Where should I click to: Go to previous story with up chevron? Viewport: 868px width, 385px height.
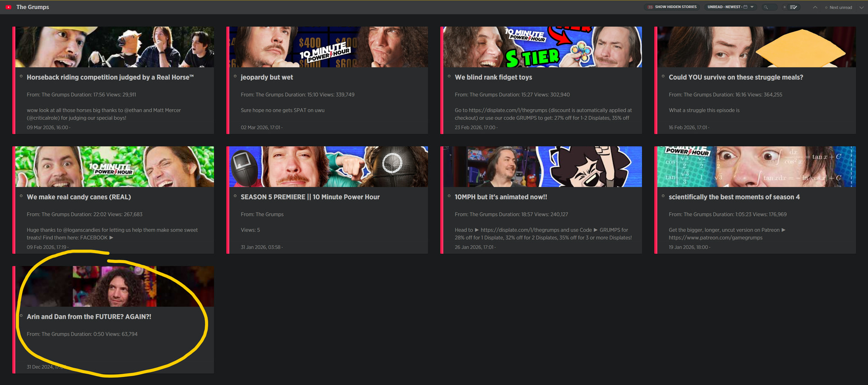[815, 7]
